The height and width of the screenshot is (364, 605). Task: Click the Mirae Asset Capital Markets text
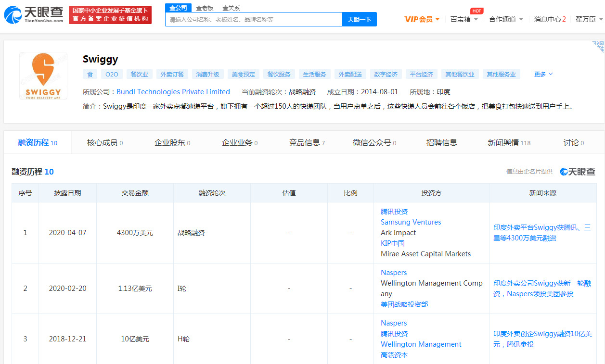(x=426, y=254)
